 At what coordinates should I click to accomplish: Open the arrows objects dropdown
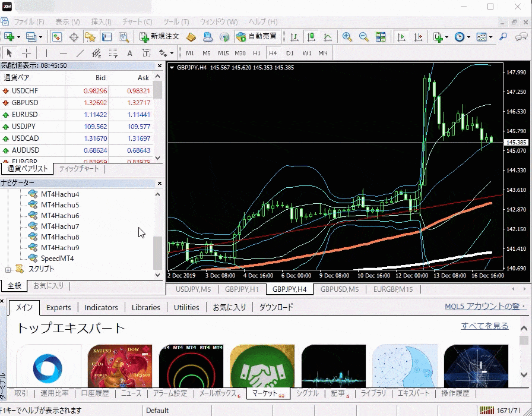coord(166,53)
